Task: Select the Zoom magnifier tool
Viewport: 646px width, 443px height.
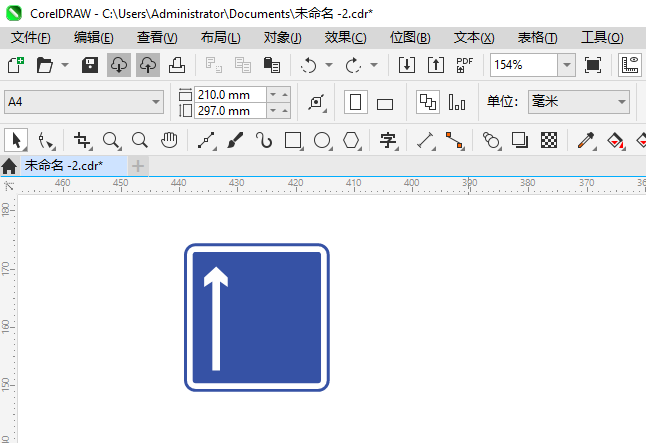Action: [111, 141]
